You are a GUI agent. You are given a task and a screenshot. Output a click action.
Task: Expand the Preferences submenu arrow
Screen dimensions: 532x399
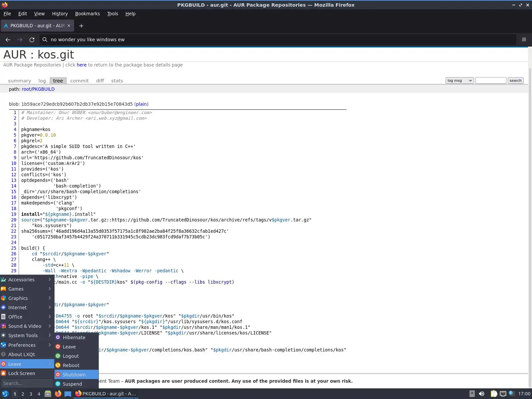click(x=50, y=345)
